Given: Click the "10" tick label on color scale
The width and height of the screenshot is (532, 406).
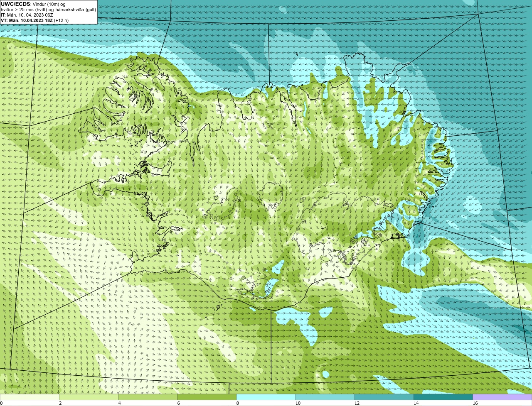Looking at the screenshot, I should (298, 403).
